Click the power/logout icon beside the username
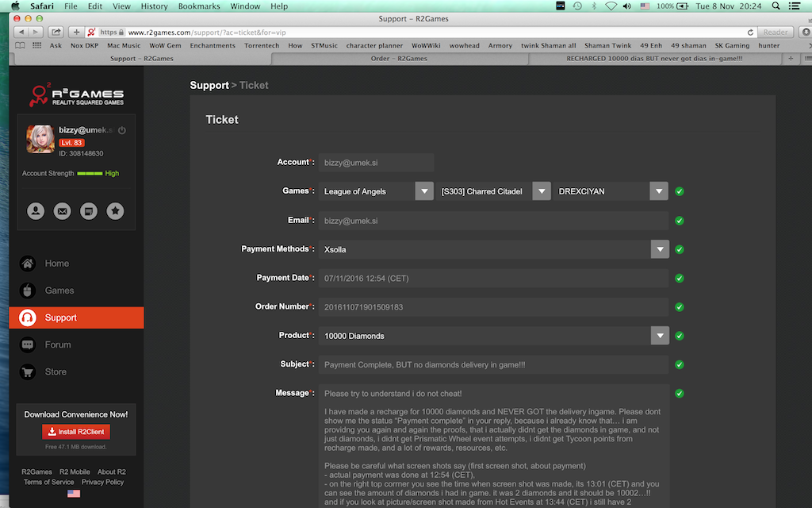This screenshot has height=508, width=812. click(122, 130)
